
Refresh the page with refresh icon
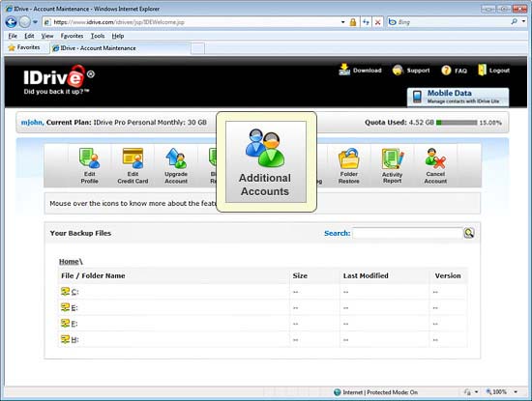click(x=366, y=22)
